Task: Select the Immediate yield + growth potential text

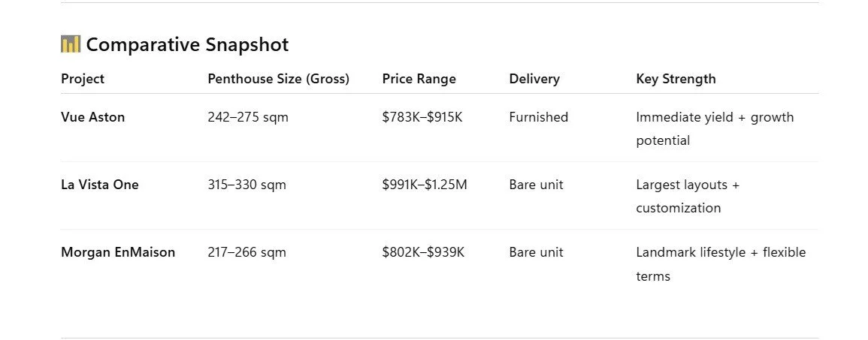Action: click(715, 129)
